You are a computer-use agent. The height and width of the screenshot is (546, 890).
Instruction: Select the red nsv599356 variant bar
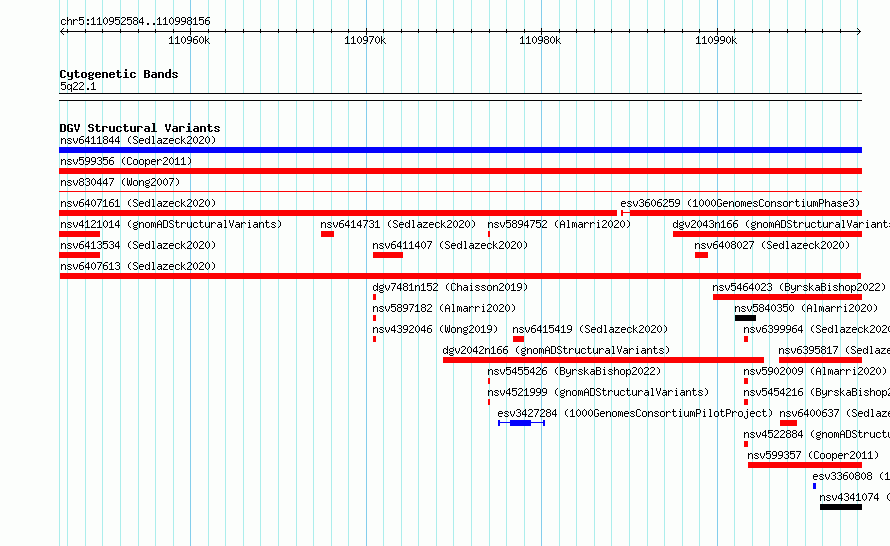coord(460,171)
